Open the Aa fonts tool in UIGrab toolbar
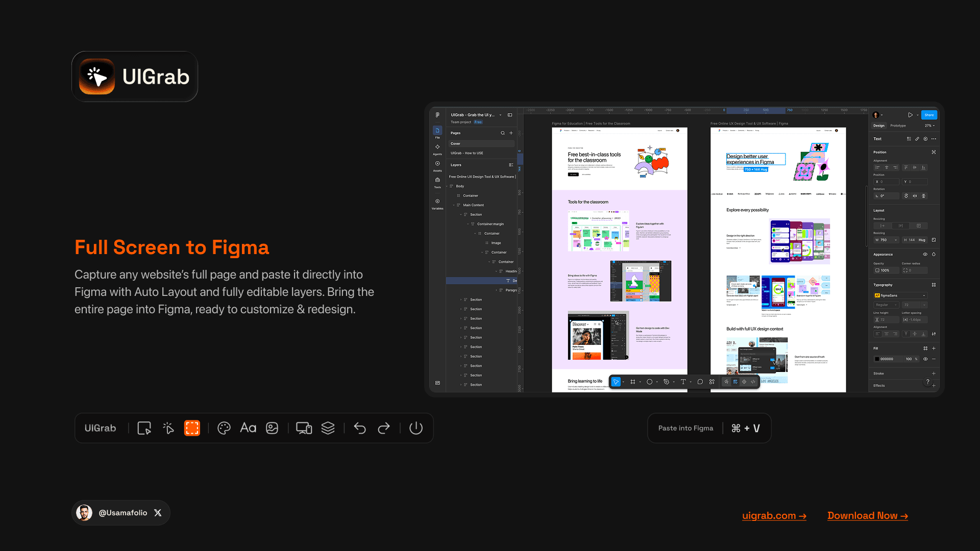 (x=248, y=428)
